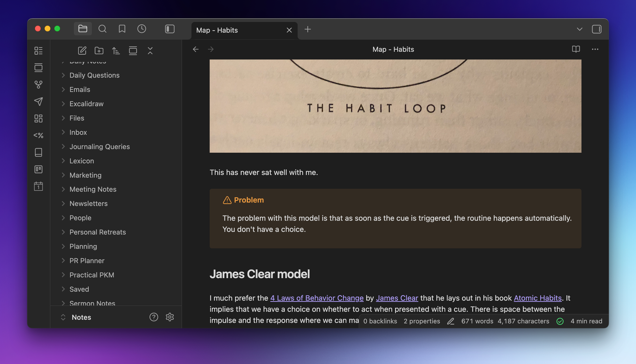Open the Kanban board ribbon icon
The image size is (636, 364).
pyautogui.click(x=38, y=169)
